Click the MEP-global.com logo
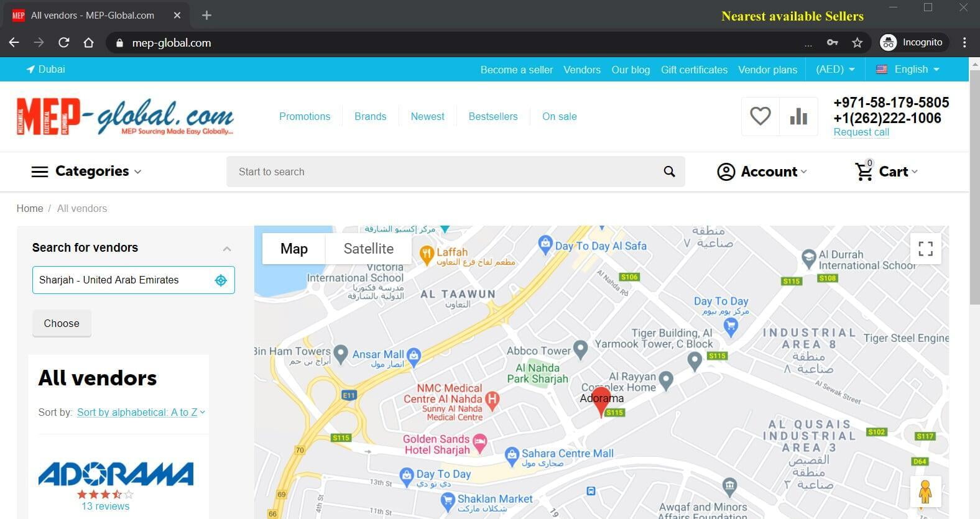 125,116
